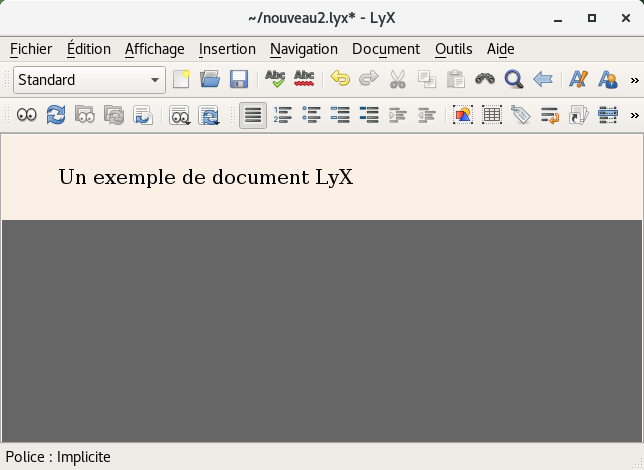This screenshot has width=644, height=470.
Task: Open the Insertion menu
Action: (227, 49)
